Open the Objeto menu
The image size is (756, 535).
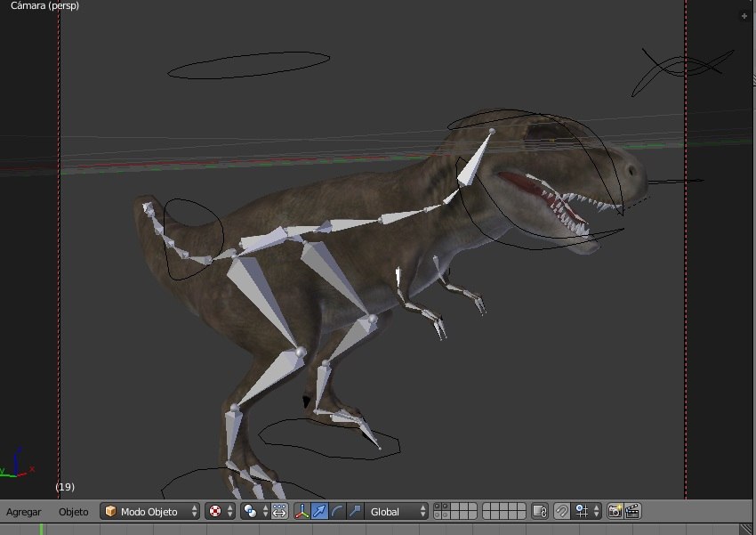click(x=74, y=512)
